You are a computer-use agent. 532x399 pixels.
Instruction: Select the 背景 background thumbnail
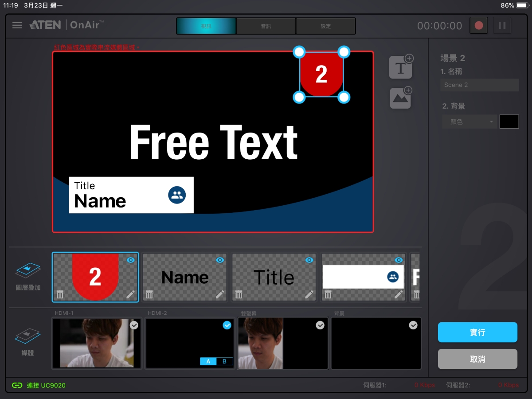click(x=376, y=343)
